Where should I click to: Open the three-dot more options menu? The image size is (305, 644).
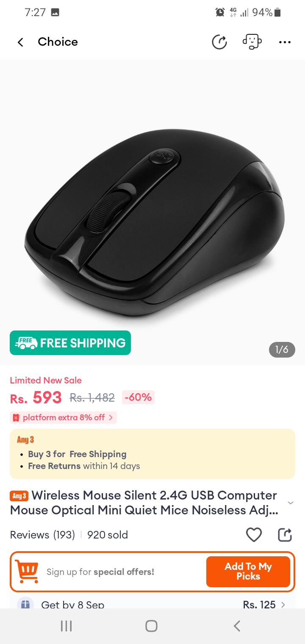tap(285, 42)
